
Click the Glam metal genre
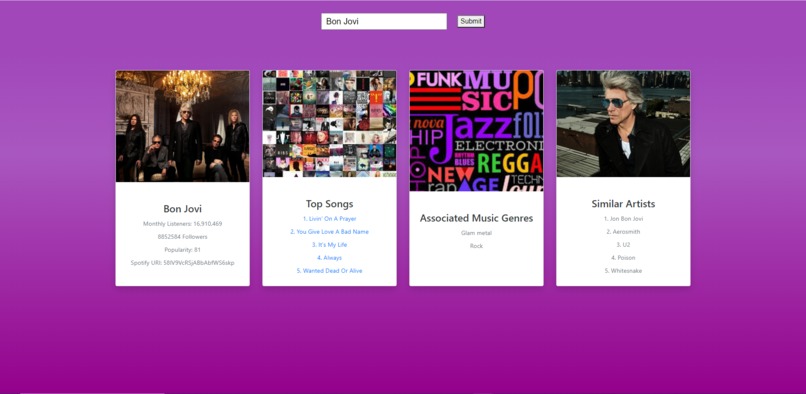(477, 234)
